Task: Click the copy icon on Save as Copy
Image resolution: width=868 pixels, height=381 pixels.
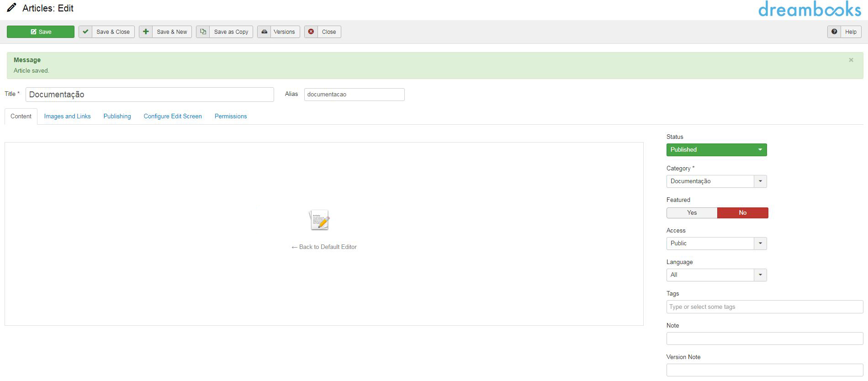Action: [203, 32]
